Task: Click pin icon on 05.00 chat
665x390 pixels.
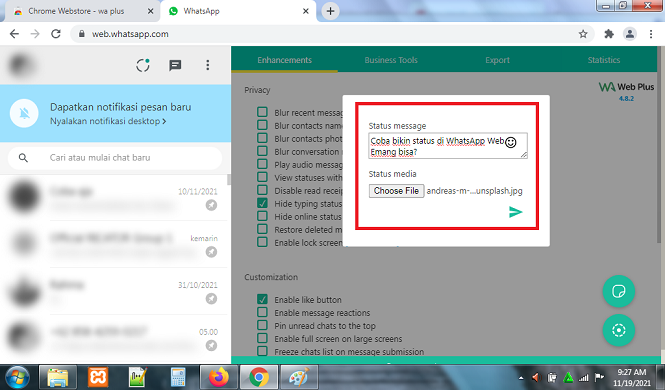Action: click(211, 345)
